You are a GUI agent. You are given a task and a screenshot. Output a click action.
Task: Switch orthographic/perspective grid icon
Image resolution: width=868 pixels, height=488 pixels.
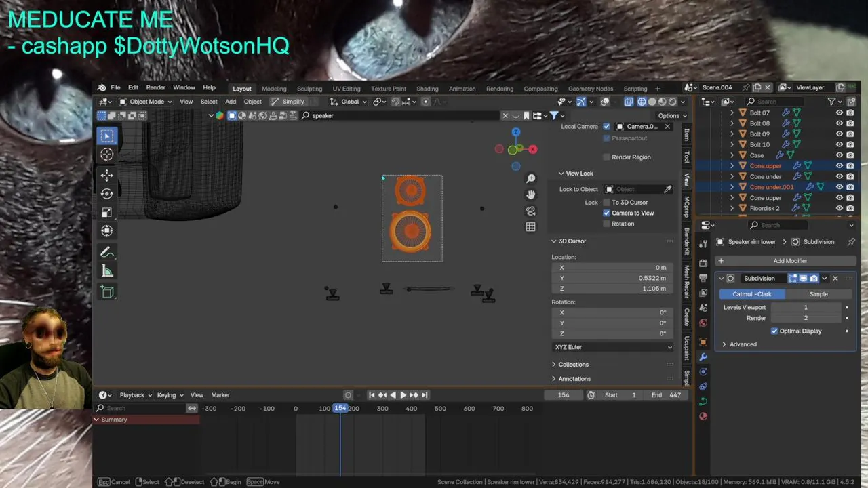click(x=531, y=227)
